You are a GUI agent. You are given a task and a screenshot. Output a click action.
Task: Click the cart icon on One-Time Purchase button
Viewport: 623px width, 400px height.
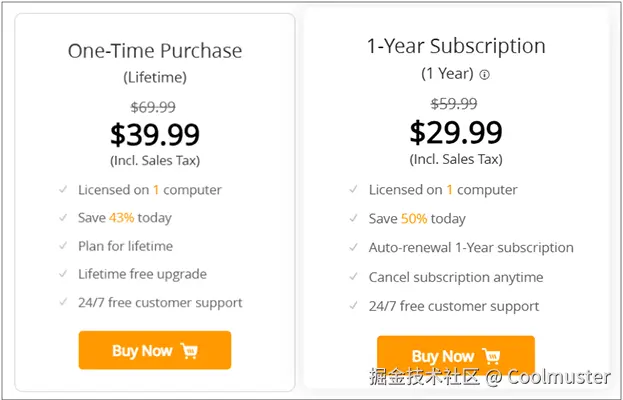point(190,351)
